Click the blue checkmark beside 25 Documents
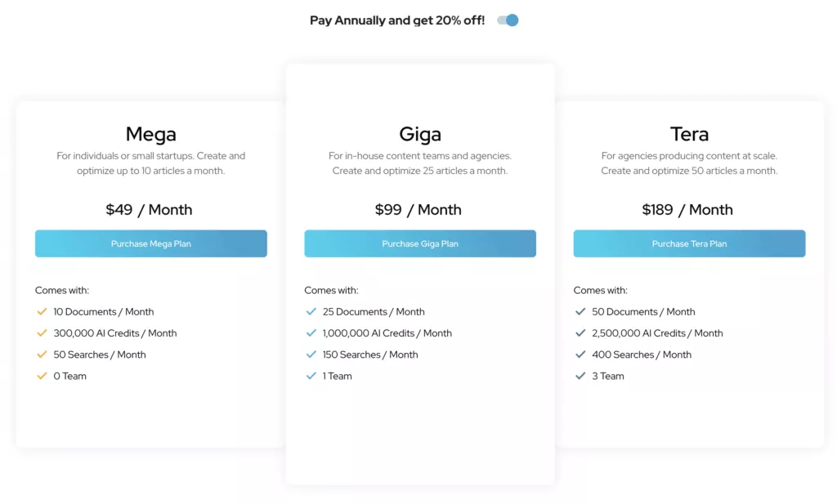The width and height of the screenshot is (837, 504). click(x=311, y=311)
